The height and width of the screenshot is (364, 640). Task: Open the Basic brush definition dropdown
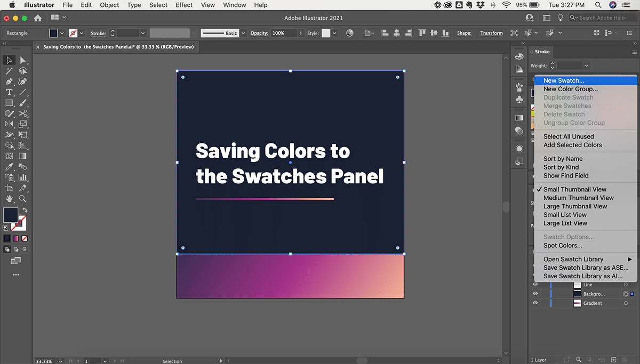244,33
